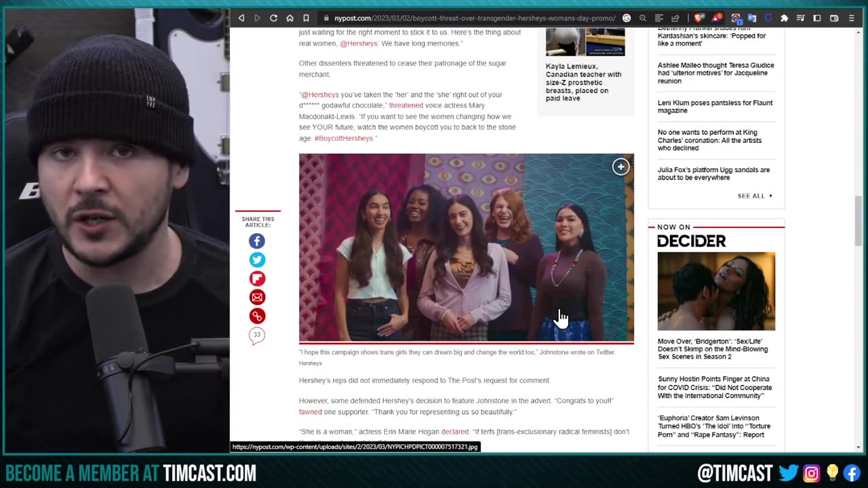Open the 'Move Over, Bridgerton' Sex/Life article
The image size is (868, 488).
point(713,349)
